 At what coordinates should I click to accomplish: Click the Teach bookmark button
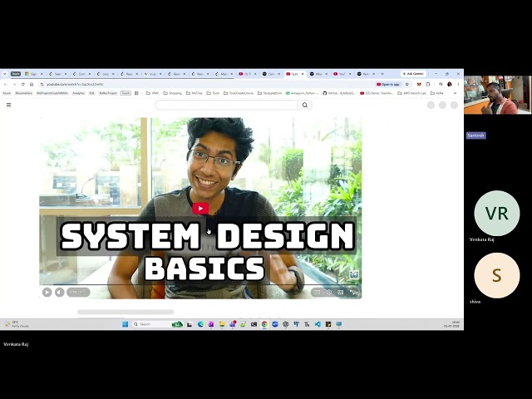126,93
